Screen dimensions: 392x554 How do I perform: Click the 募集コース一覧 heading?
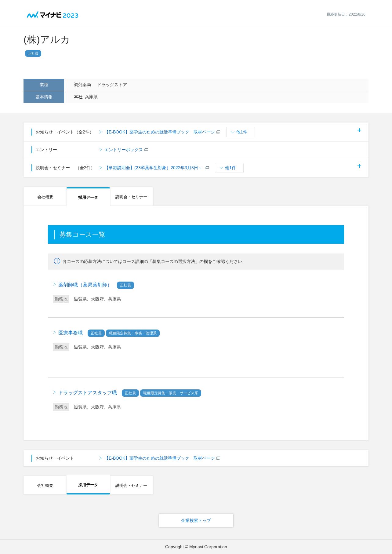(82, 235)
